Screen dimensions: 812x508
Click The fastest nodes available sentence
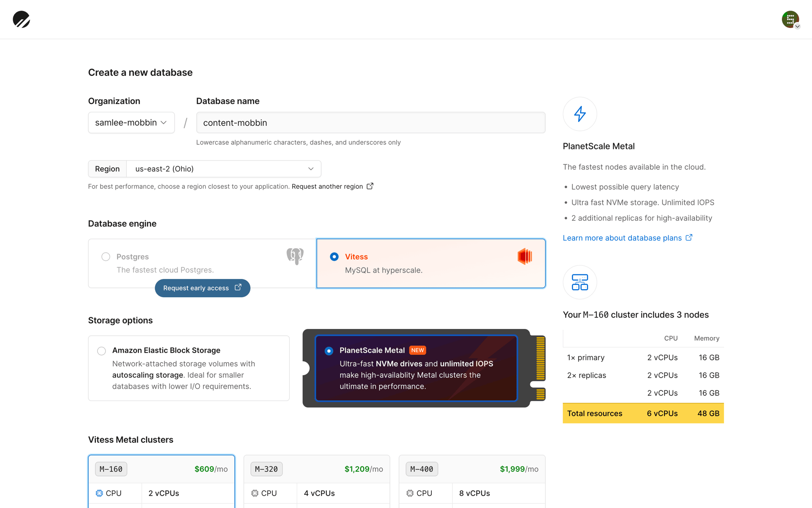tap(634, 167)
